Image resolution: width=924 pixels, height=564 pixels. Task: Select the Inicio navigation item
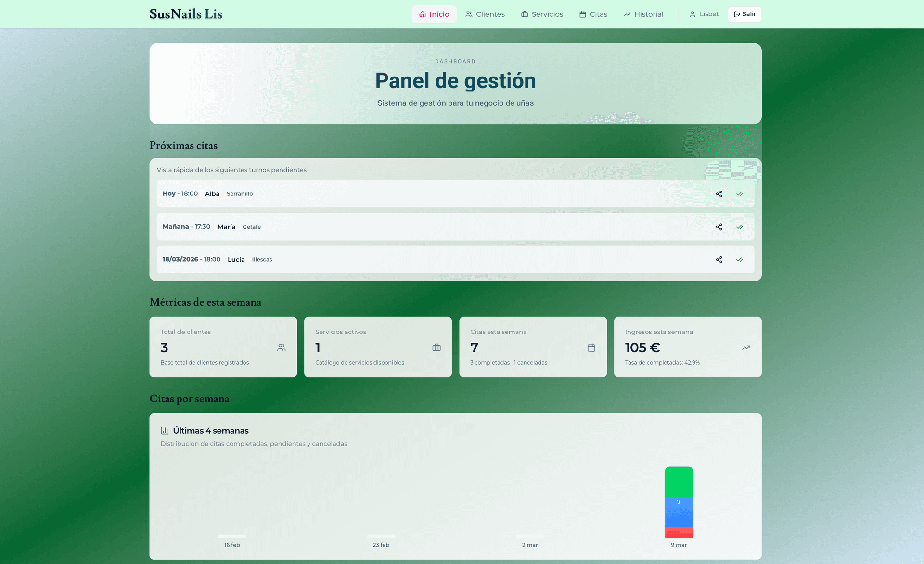(434, 14)
